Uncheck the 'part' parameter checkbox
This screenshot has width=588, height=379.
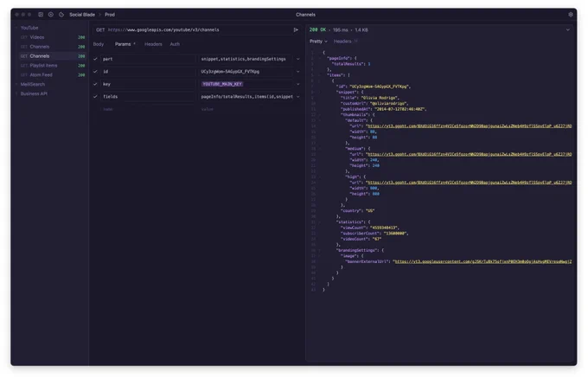[95, 59]
